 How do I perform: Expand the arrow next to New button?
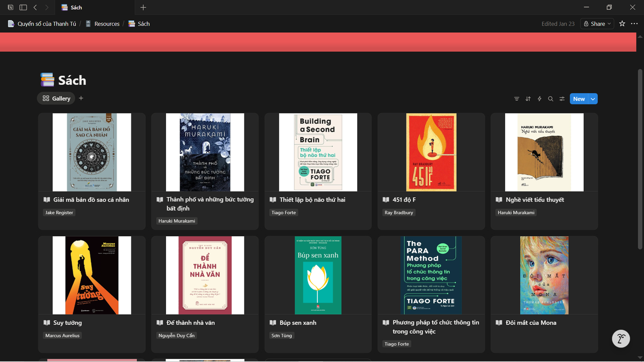coord(593,99)
